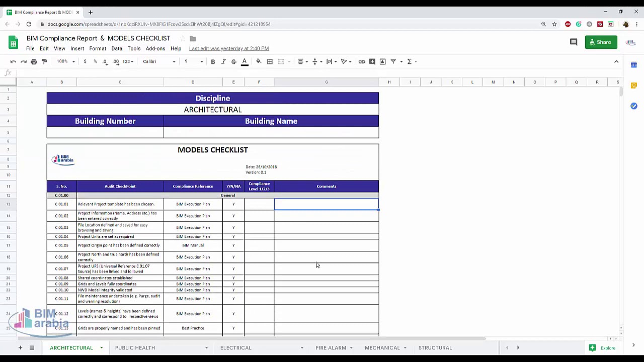Click the Share button
The height and width of the screenshot is (362, 644).
coord(601,42)
